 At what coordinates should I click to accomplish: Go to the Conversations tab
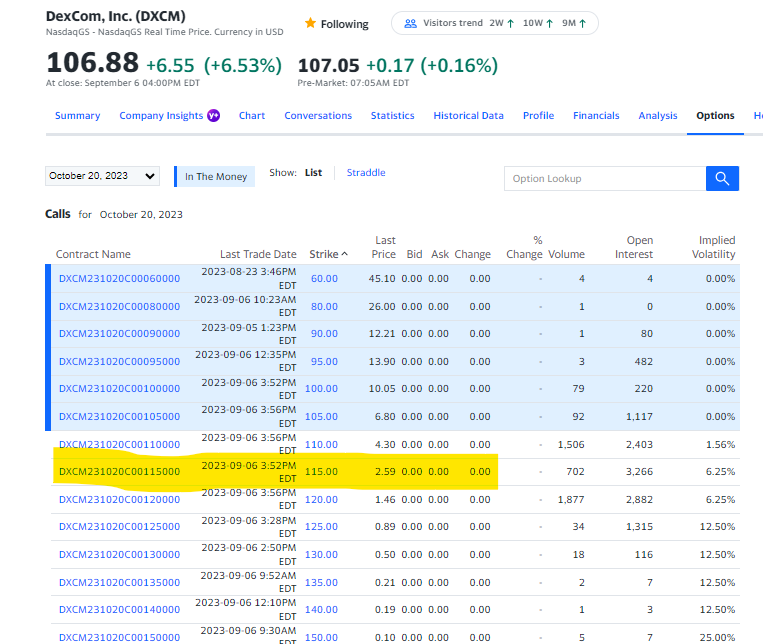318,115
